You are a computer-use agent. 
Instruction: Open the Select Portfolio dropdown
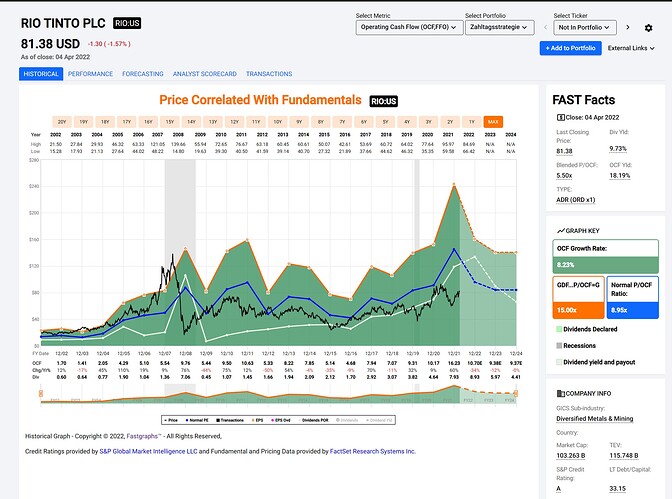coord(499,27)
